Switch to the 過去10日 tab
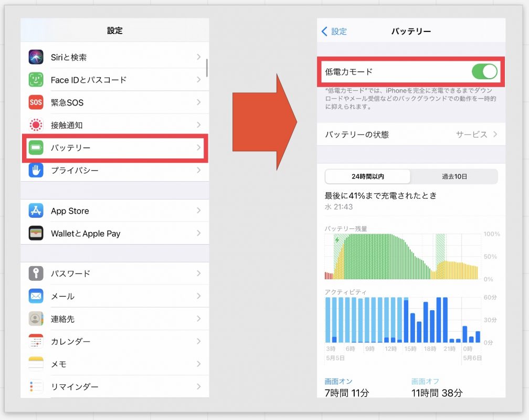529x420 pixels. tap(455, 176)
